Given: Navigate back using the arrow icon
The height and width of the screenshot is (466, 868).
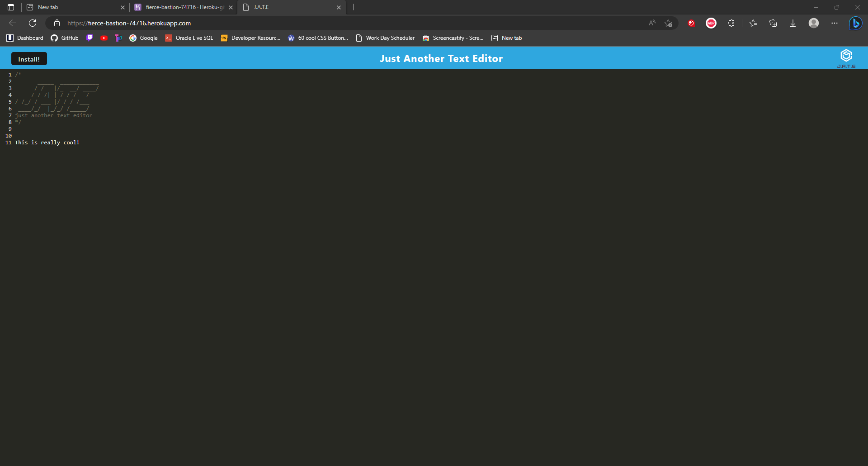Looking at the screenshot, I should [x=12, y=23].
